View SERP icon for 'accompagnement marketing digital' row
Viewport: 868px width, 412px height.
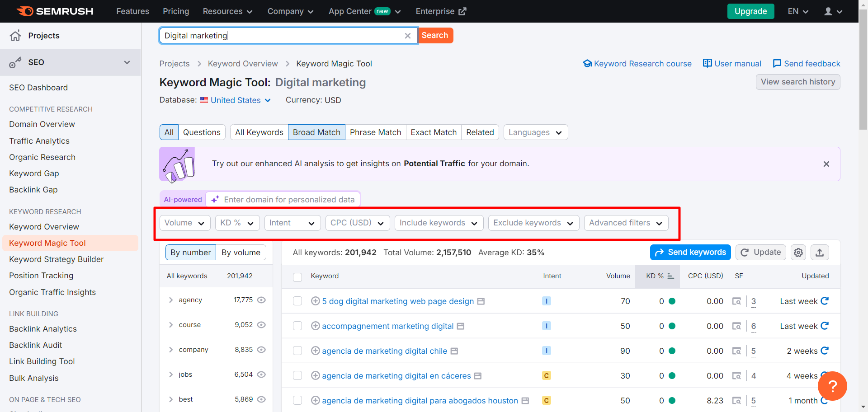(736, 326)
